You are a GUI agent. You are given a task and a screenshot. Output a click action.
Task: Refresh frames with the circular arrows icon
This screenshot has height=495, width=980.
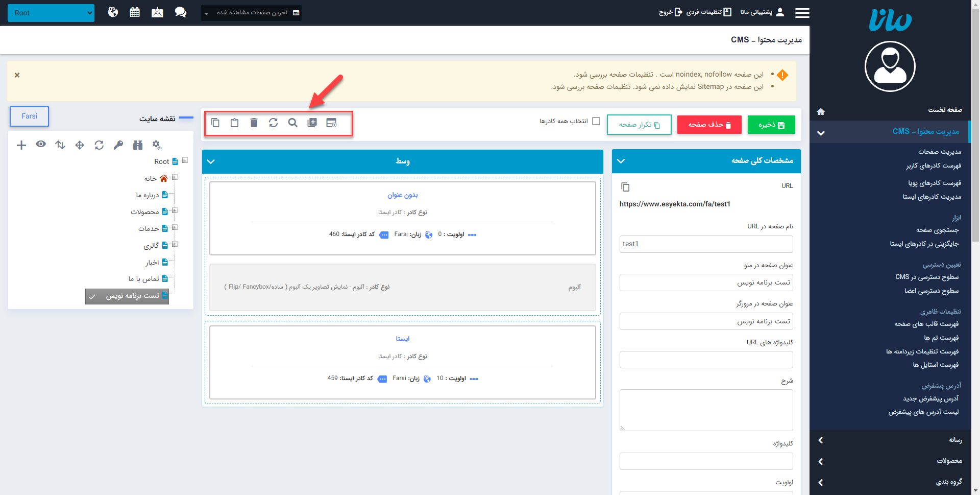pyautogui.click(x=274, y=123)
